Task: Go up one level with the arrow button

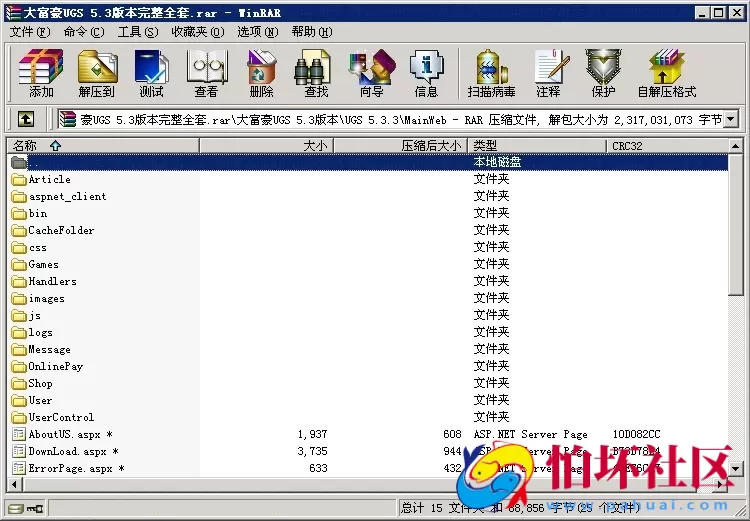Action: tap(26, 119)
